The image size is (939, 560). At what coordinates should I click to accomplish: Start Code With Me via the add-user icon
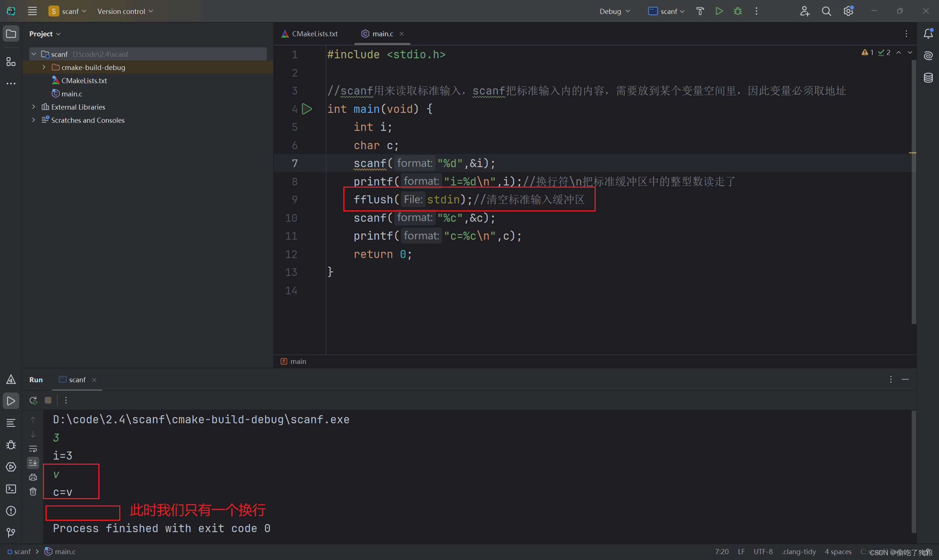pos(805,11)
